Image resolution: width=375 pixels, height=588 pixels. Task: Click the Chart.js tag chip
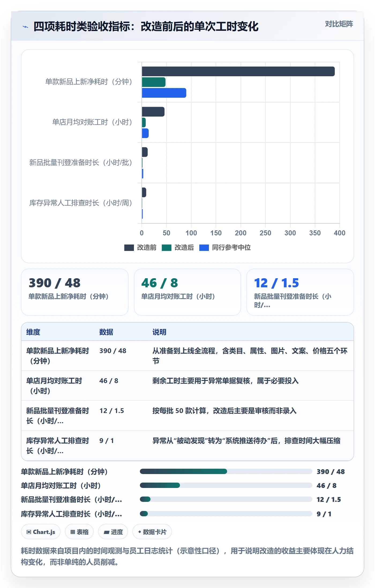pyautogui.click(x=41, y=532)
